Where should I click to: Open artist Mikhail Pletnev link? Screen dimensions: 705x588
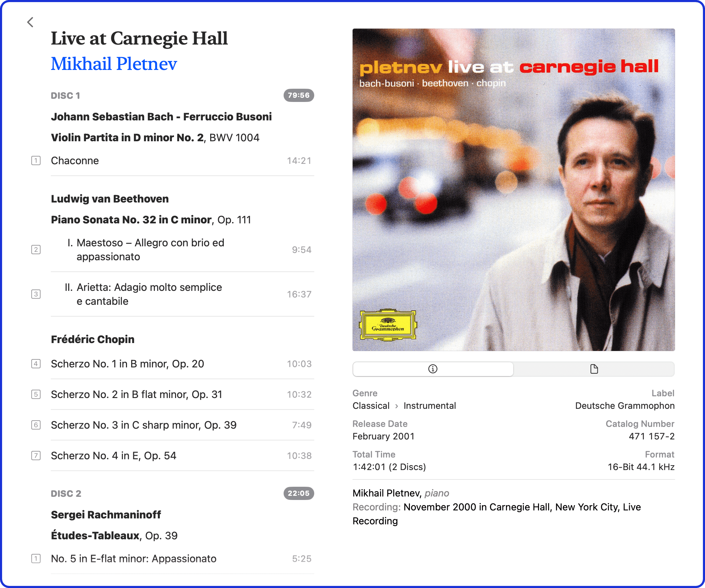pyautogui.click(x=114, y=64)
